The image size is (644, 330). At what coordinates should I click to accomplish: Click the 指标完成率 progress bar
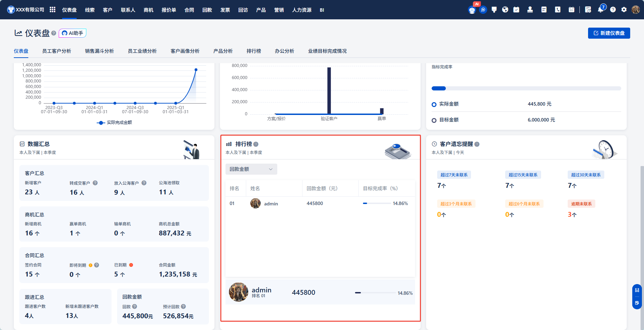[526, 88]
